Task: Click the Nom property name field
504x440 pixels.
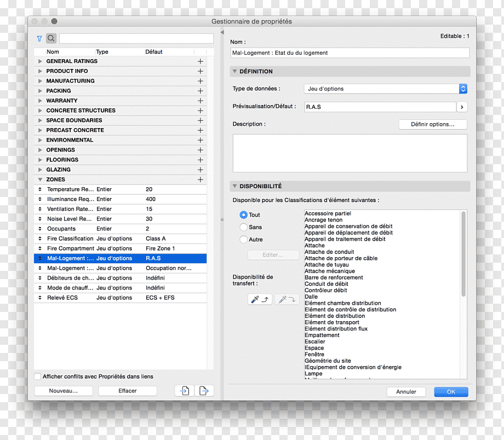Action: [350, 53]
